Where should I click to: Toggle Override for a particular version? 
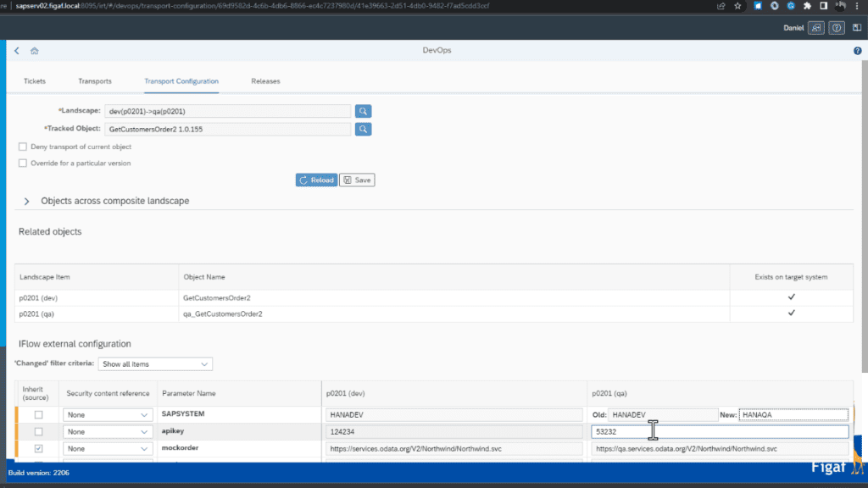point(23,164)
